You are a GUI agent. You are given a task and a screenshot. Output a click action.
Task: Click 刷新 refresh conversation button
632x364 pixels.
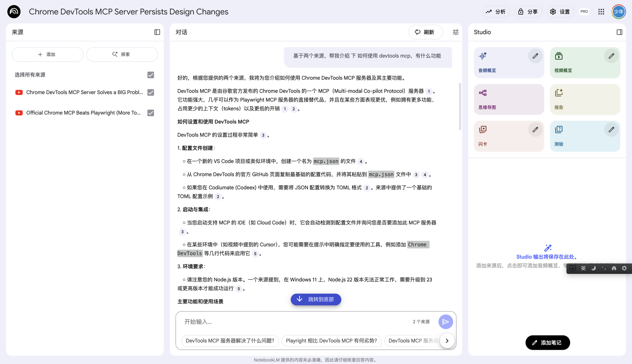(x=425, y=32)
